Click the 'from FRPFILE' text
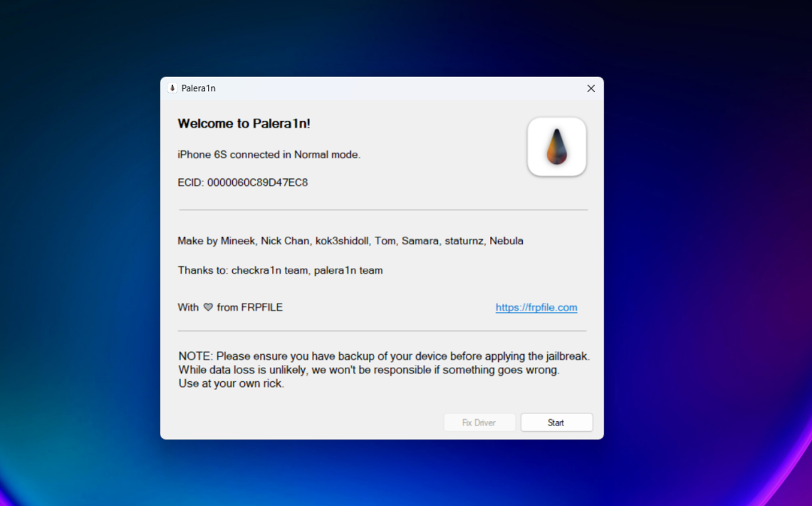This screenshot has width=812, height=506. coord(249,308)
